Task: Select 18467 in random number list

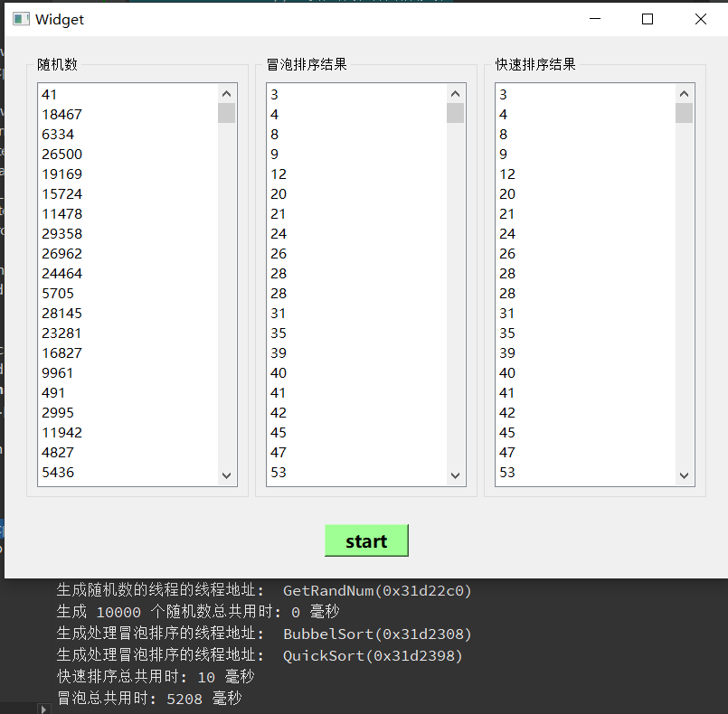Action: pyautogui.click(x=128, y=114)
